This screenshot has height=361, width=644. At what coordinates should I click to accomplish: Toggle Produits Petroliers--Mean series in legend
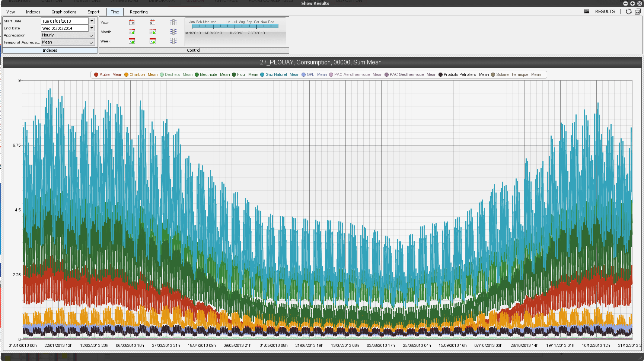(x=464, y=74)
